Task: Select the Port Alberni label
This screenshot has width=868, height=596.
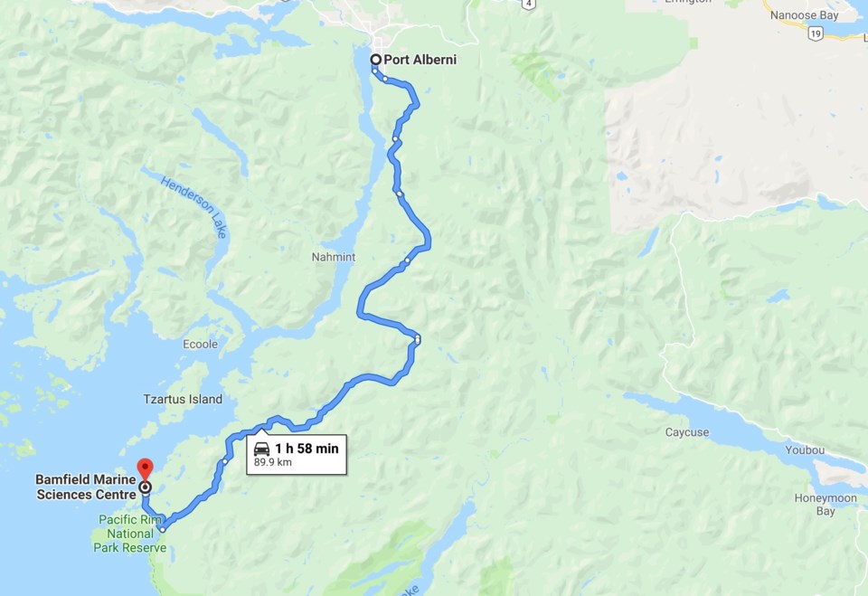Action: (420, 60)
